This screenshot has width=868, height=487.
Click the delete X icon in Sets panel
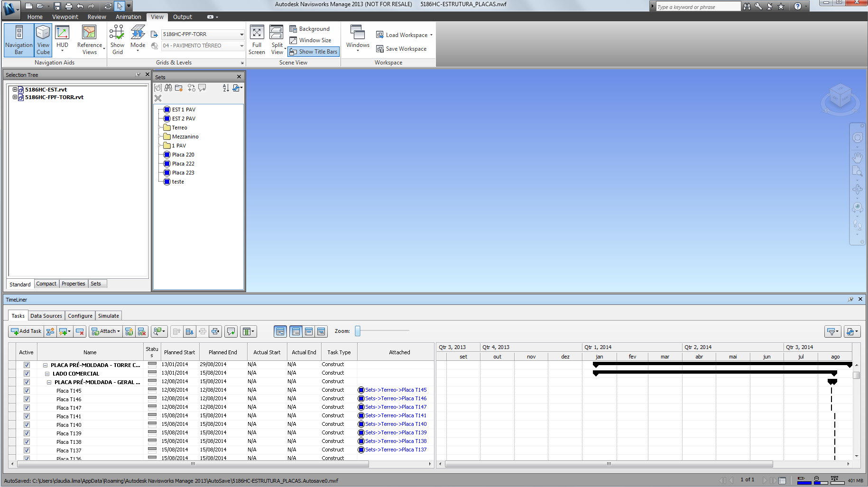(x=158, y=98)
